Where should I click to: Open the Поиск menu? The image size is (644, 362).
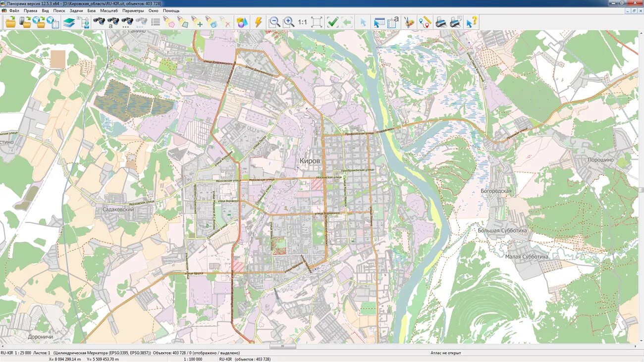click(x=59, y=10)
